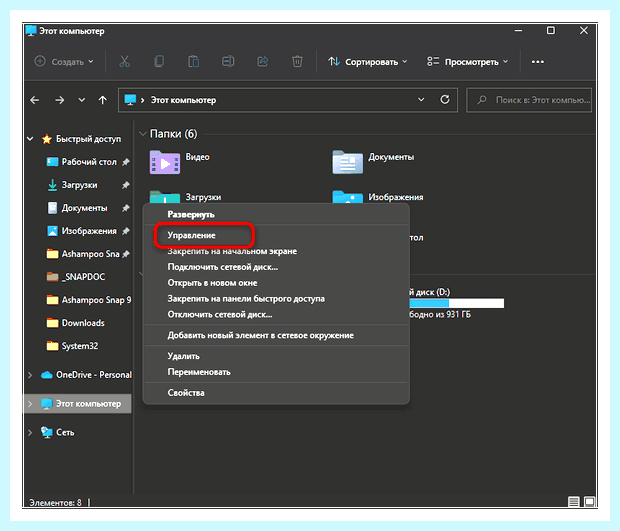Screen dimensions: 620x531
Task: Click the search box Поиск в: Этот компьютер
Action: click(529, 100)
